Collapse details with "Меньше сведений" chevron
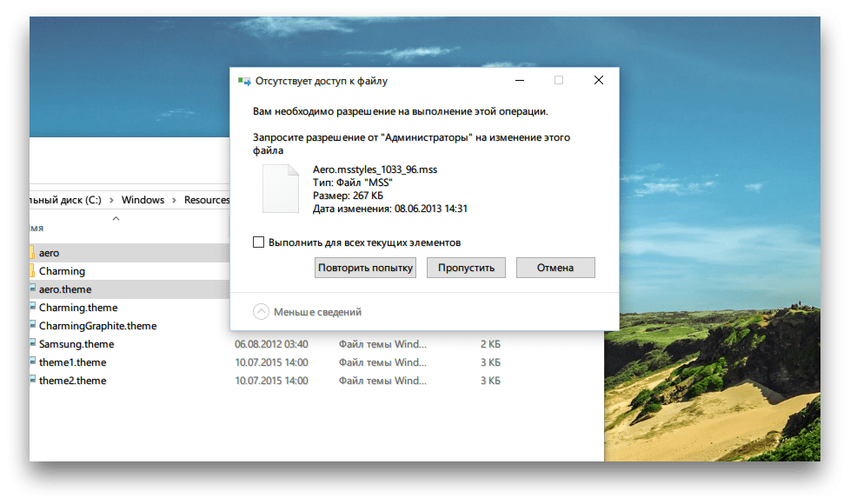The height and width of the screenshot is (504, 850). 261,312
